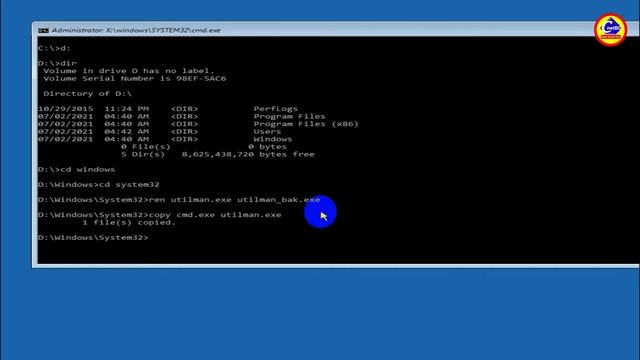Viewport: 640px width, 360px height.
Task: Click the Users directory name
Action: coord(267,131)
